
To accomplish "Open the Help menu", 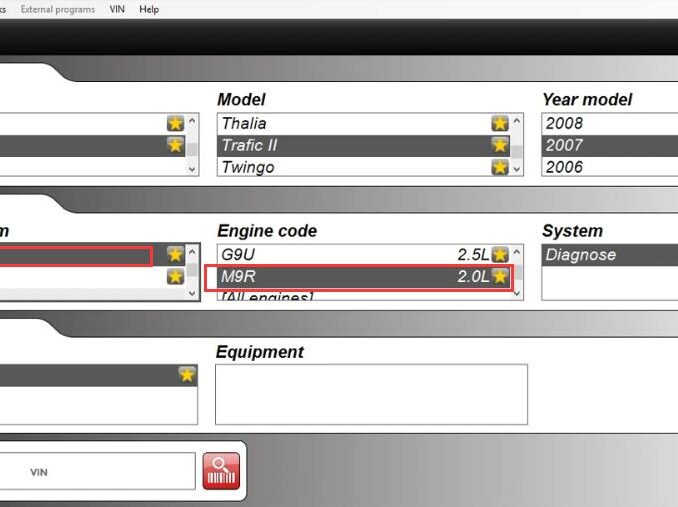I will point(149,9).
